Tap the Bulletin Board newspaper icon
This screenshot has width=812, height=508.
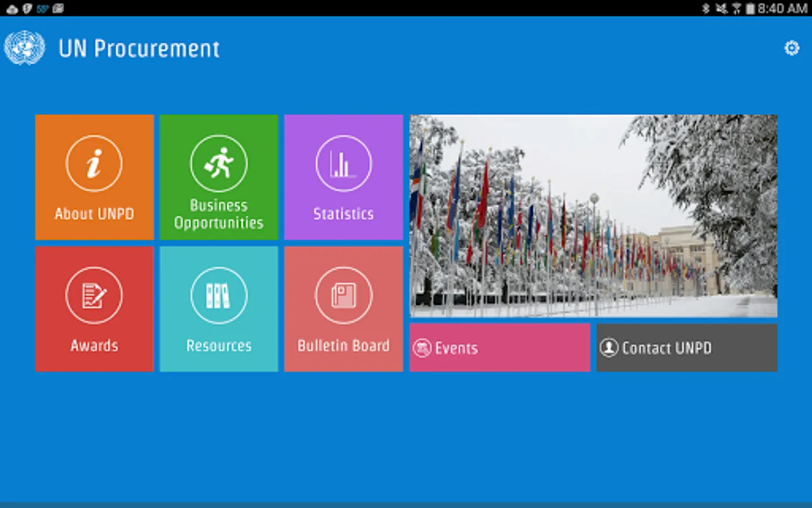point(343,295)
